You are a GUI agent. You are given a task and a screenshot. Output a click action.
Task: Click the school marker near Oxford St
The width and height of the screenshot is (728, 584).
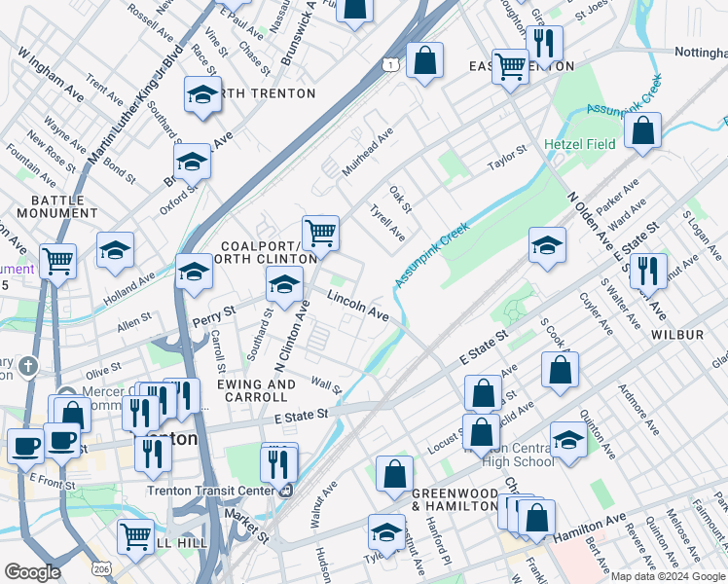point(192,163)
